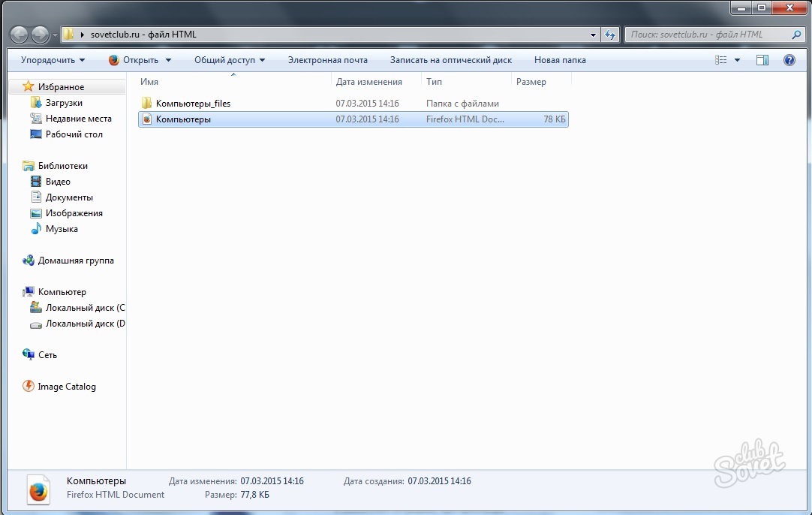812x515 pixels.
Task: Open Библиотеки in navigation pane
Action: (x=62, y=166)
